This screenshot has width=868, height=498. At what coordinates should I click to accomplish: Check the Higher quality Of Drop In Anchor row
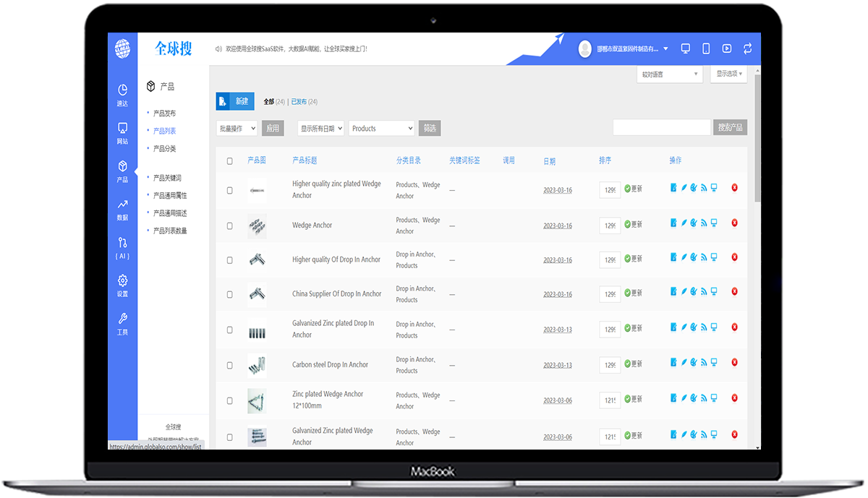point(230,260)
